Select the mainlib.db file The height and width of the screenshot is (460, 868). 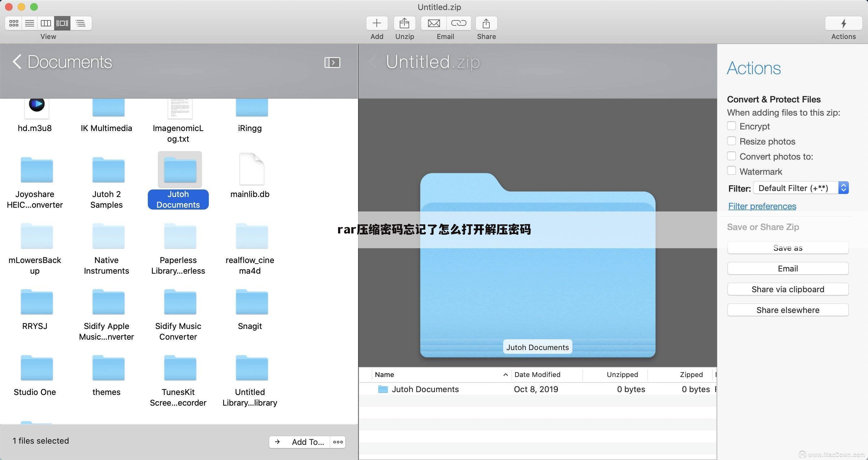point(250,175)
